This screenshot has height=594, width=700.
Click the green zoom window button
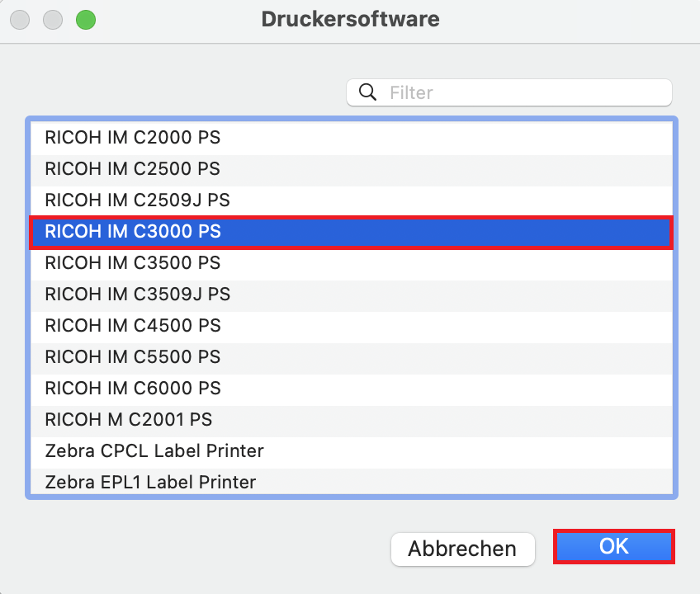[85, 19]
